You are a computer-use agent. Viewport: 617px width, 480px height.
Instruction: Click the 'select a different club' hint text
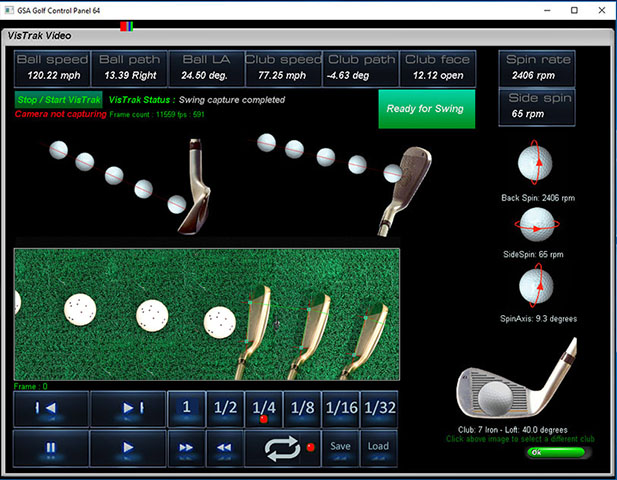tap(520, 439)
